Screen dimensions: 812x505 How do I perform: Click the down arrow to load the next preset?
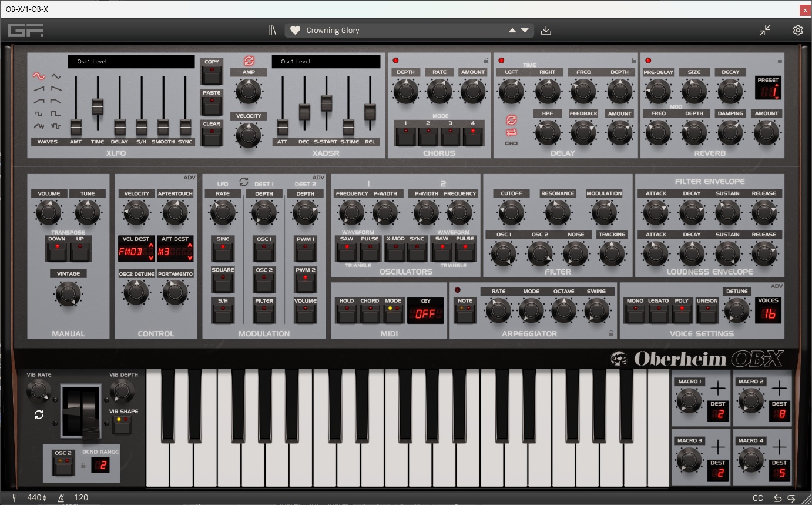point(525,30)
